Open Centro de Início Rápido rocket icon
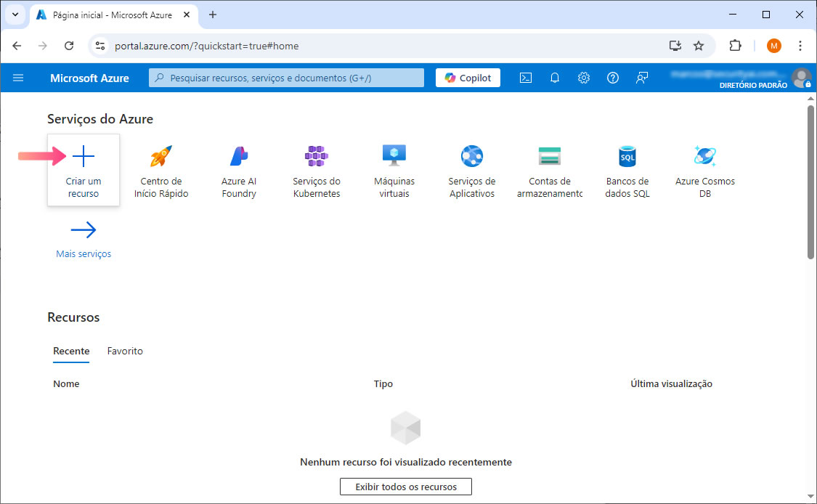Screen dimensions: 817x504 (161, 156)
